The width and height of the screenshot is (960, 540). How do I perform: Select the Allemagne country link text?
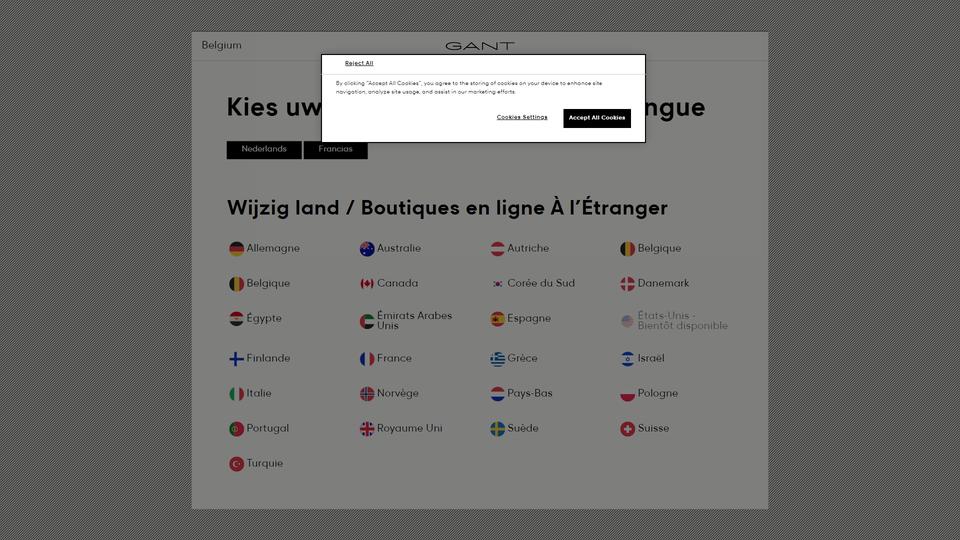tap(273, 248)
